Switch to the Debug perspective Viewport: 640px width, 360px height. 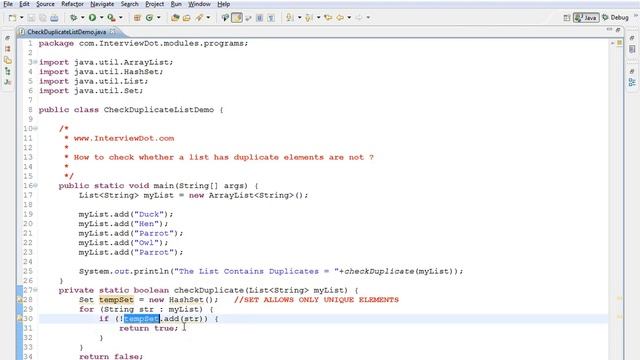click(x=615, y=18)
